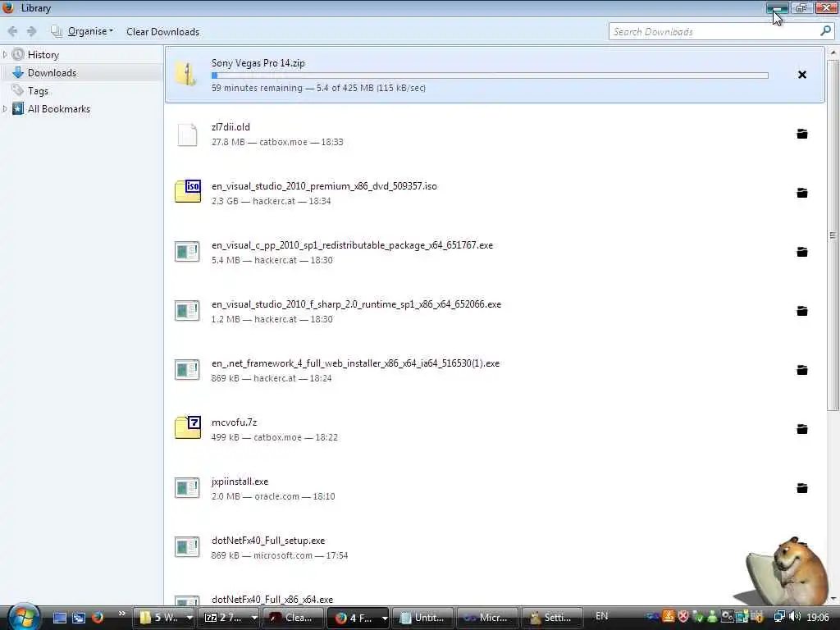Switch to the Setti... taskbar window
The image size is (840, 630).
[x=552, y=618]
